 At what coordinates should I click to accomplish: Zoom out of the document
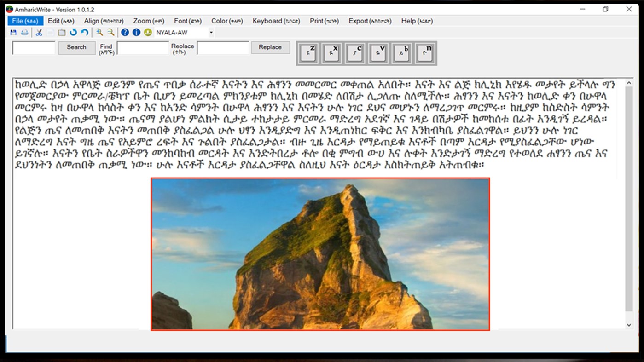[111, 32]
